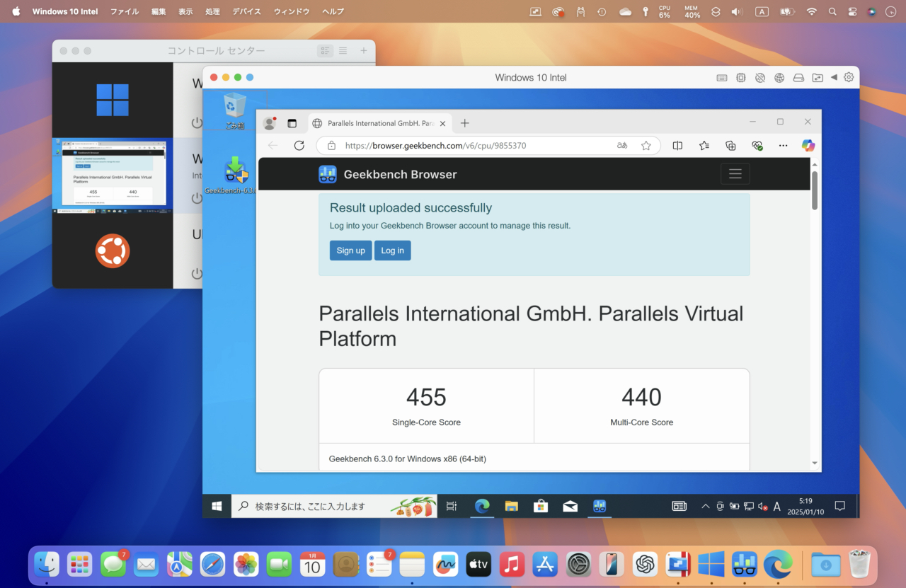Open the 編集 menu
Image resolution: width=906 pixels, height=588 pixels.
point(159,11)
